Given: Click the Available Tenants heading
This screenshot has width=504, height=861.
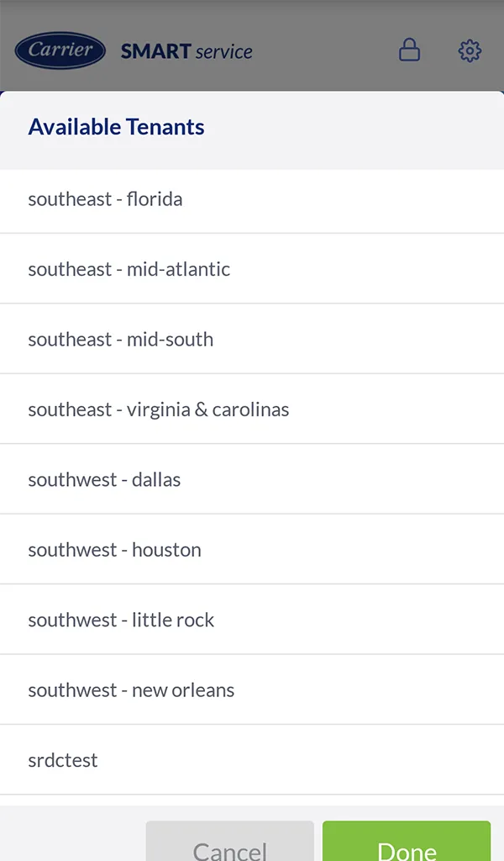Looking at the screenshot, I should tap(116, 127).
